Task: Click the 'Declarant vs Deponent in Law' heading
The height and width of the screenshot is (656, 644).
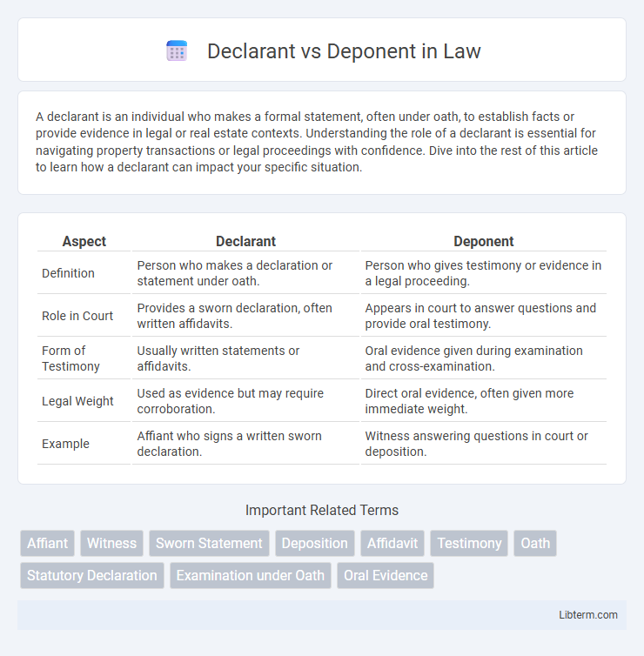Action: click(344, 51)
